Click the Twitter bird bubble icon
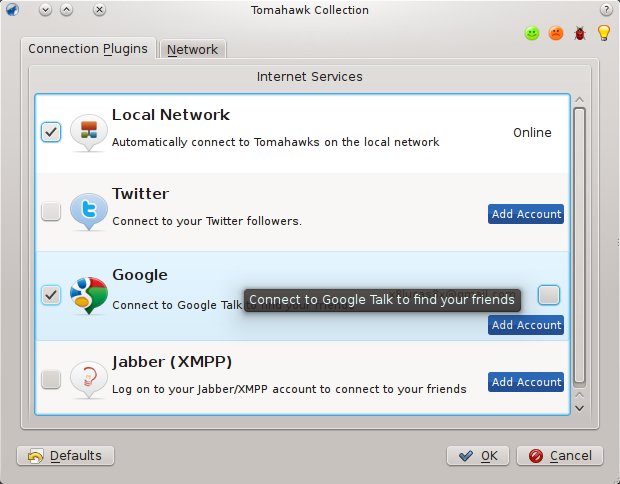The image size is (620, 484). pos(89,212)
